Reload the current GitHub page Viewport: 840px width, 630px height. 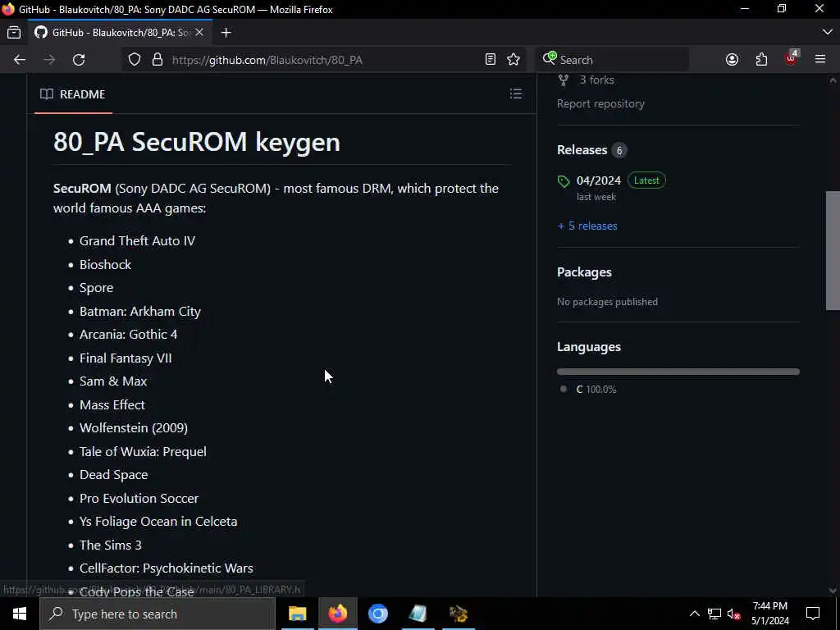click(79, 59)
